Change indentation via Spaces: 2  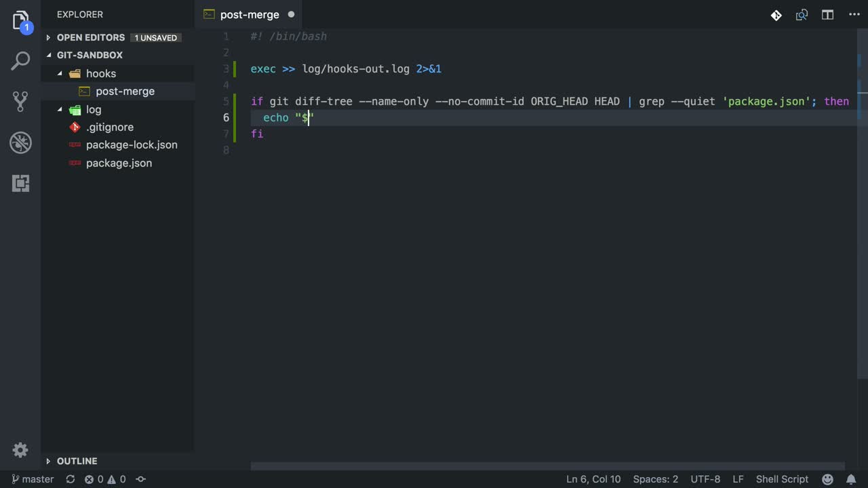point(656,479)
